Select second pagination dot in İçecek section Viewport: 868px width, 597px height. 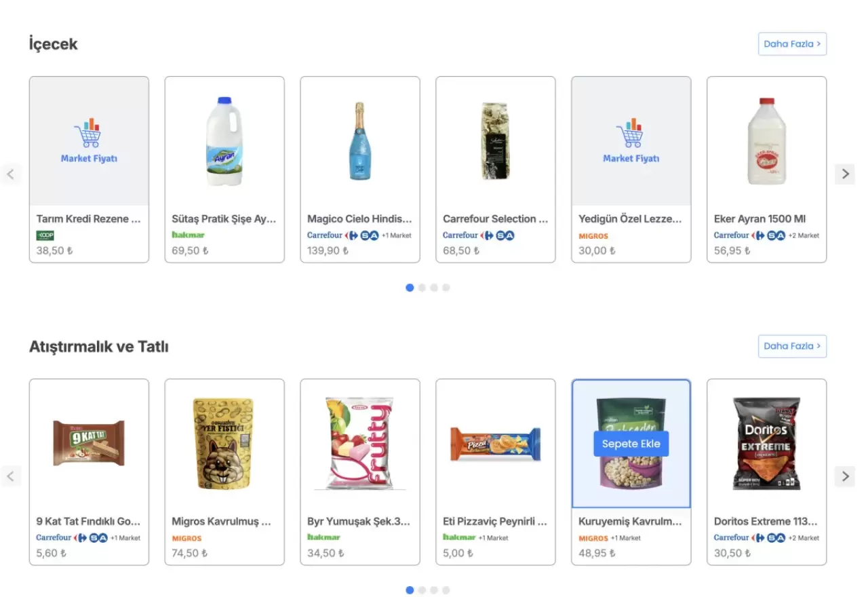click(x=422, y=288)
